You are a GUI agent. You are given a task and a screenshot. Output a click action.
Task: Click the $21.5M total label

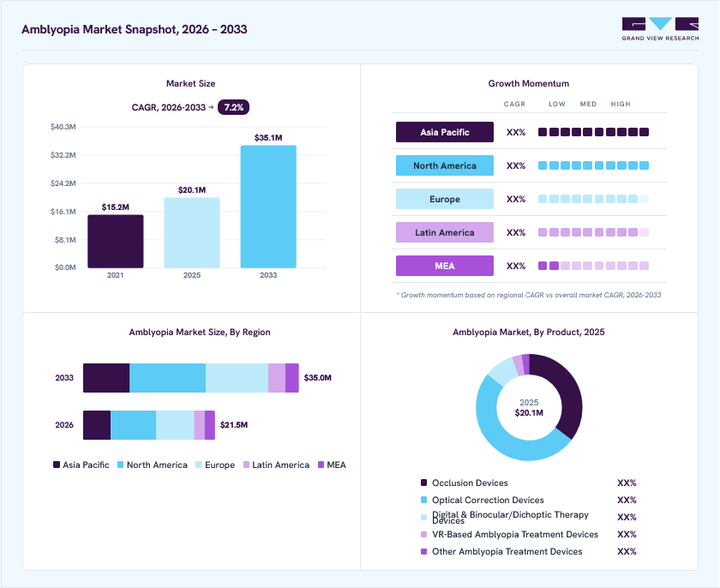[234, 425]
